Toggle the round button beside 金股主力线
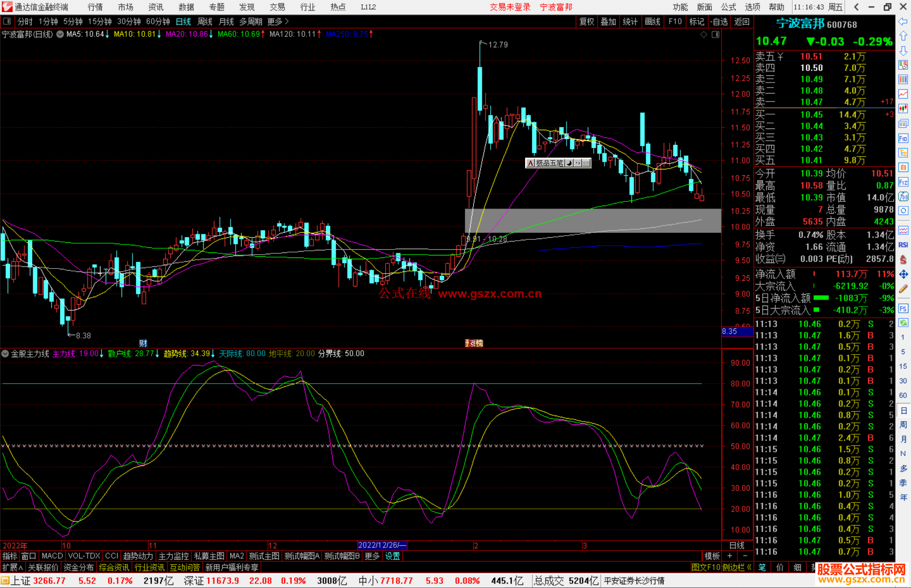 [x=5, y=354]
